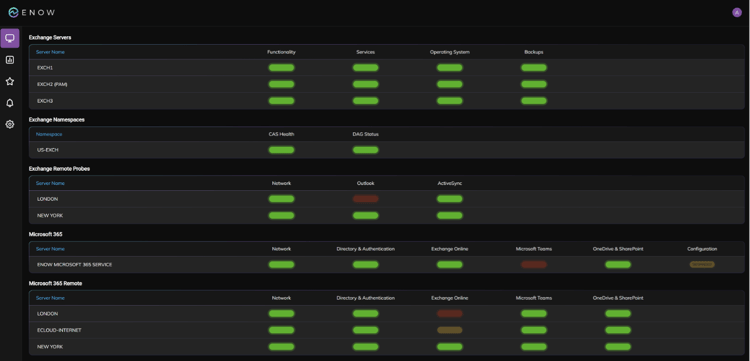Click Directory & Authentication header in Microsoft 365
Viewport: 750px width, 361px height.
pos(365,249)
